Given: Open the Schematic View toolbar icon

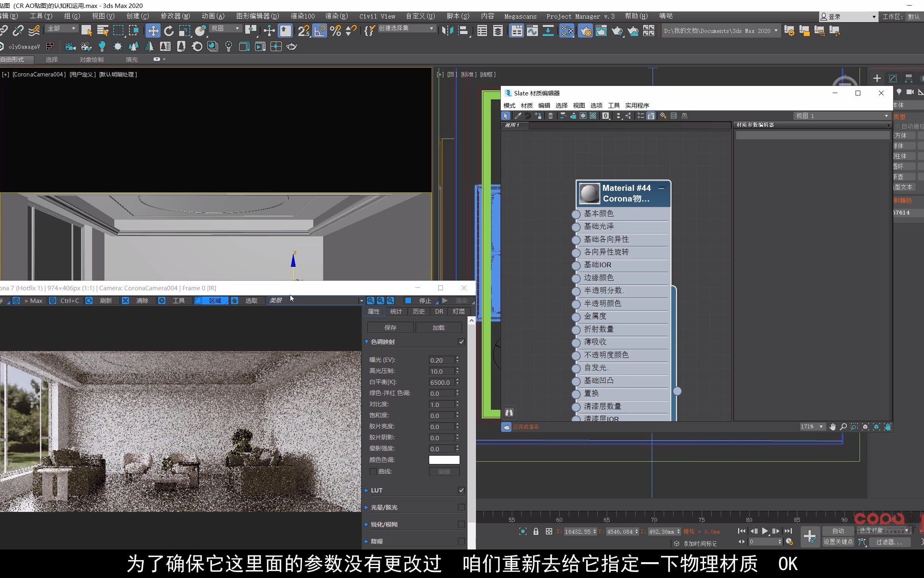Looking at the screenshot, I should click(x=548, y=30).
